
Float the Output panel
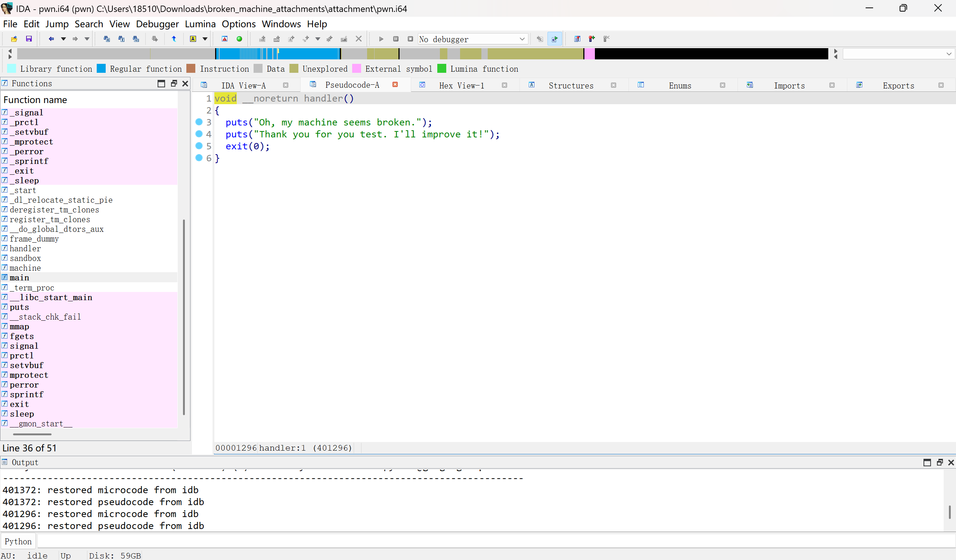tap(939, 462)
